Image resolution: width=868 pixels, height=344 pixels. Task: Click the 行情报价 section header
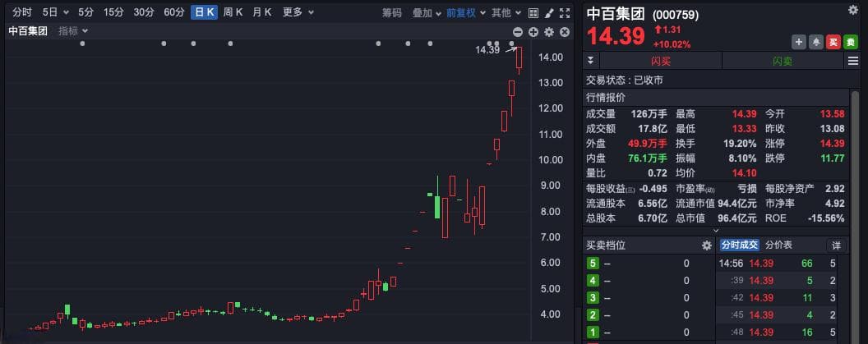click(x=606, y=98)
